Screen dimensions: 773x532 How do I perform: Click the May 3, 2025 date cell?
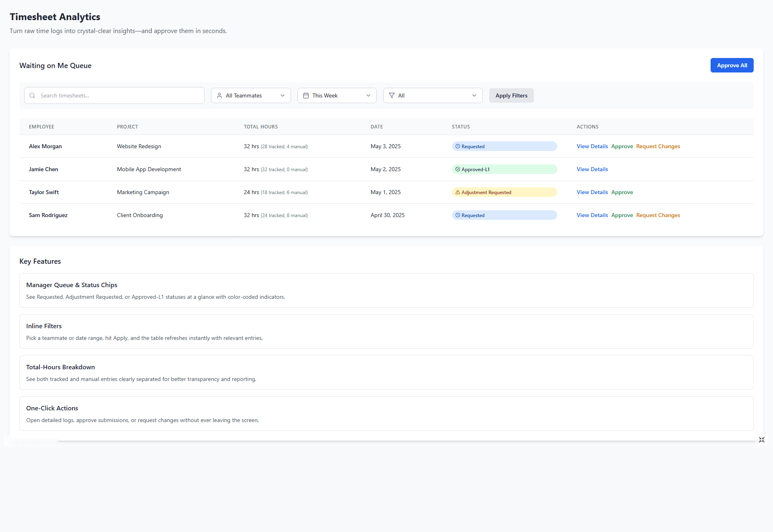[386, 146]
